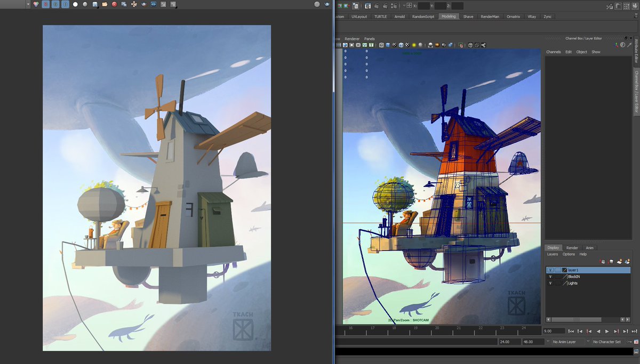
Task: Click the RGB color channels icon in Render View
Action: click(x=36, y=4)
